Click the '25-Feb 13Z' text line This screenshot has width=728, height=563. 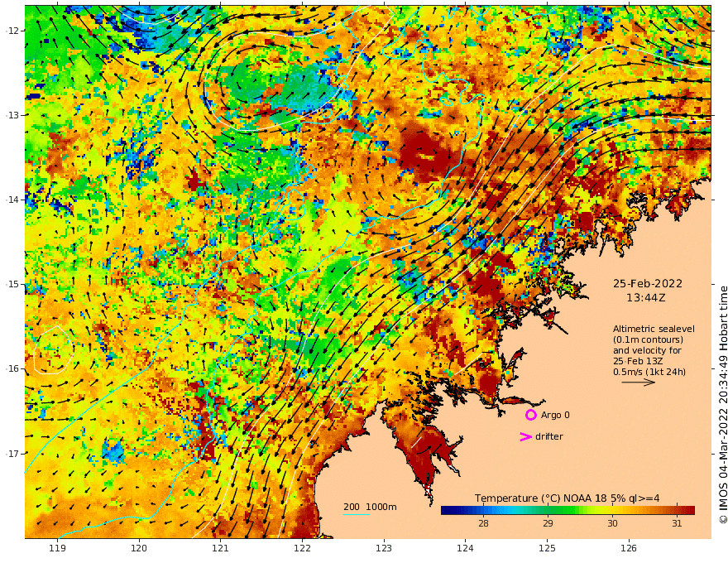[x=638, y=361]
